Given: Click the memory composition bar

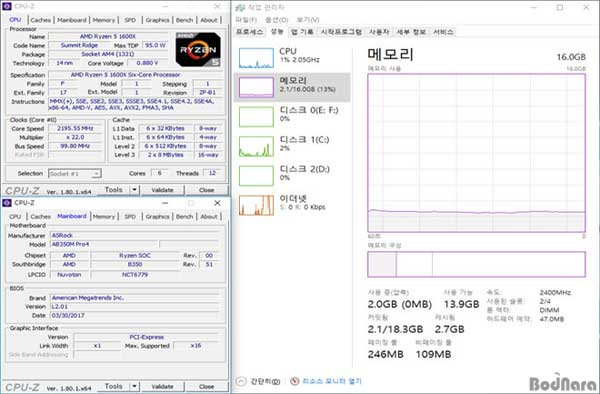Looking at the screenshot, I should 476,264.
